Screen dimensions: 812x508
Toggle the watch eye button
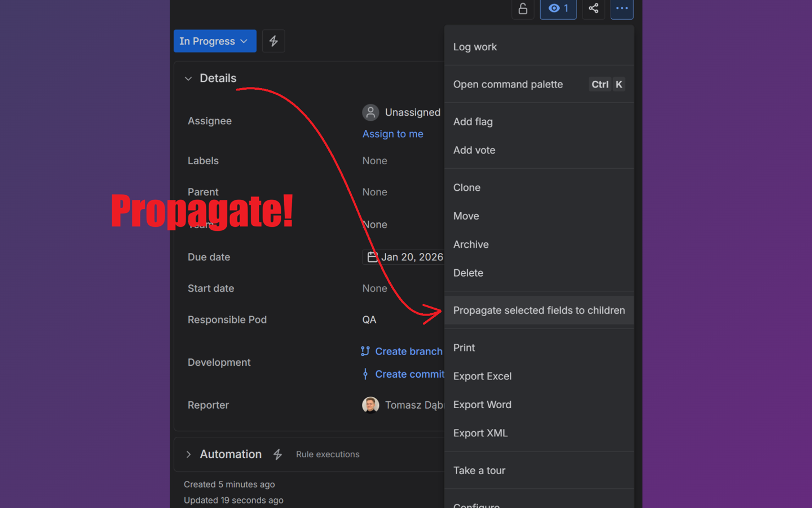click(x=558, y=8)
